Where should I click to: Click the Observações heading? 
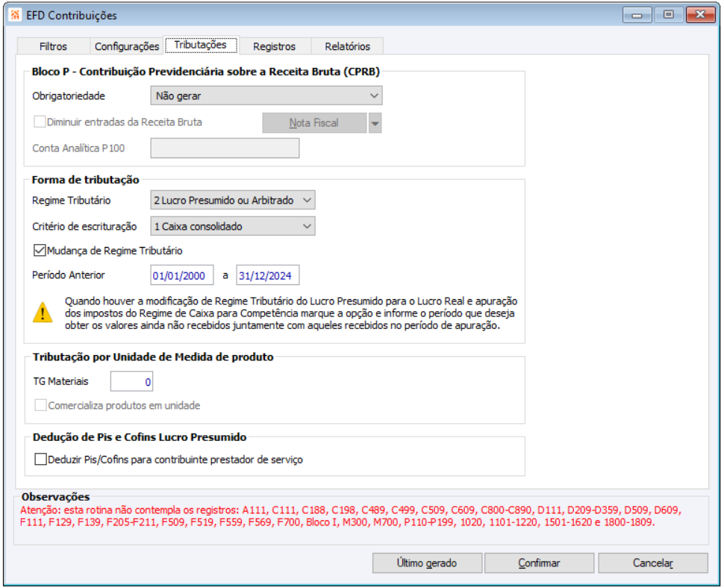55,497
